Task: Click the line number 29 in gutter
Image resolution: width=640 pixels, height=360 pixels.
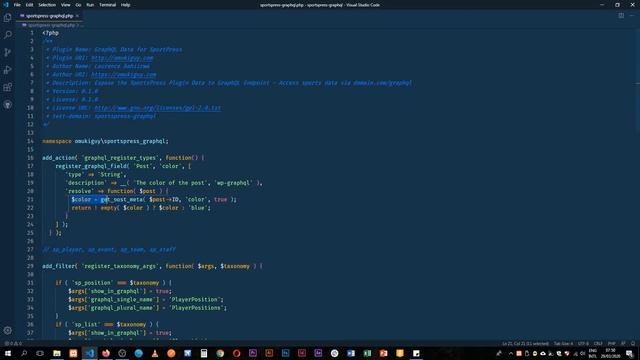Action: coord(30,266)
